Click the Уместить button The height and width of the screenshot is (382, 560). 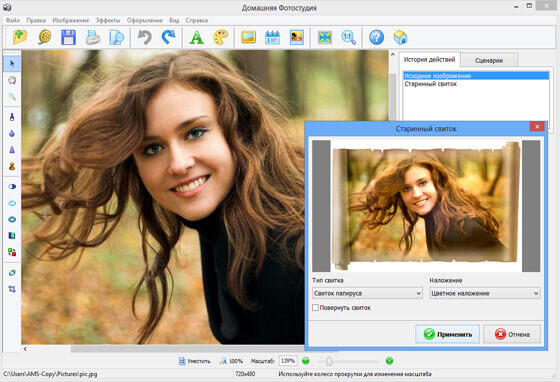[195, 361]
